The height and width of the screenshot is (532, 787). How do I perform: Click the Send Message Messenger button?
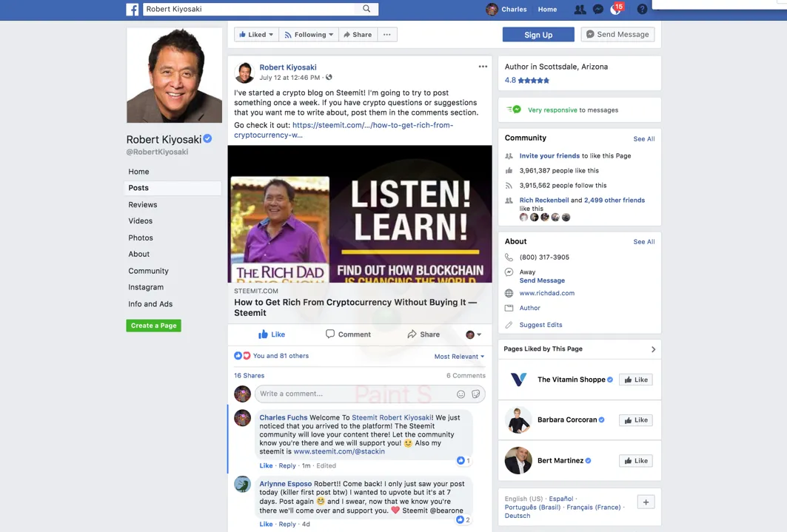617,34
